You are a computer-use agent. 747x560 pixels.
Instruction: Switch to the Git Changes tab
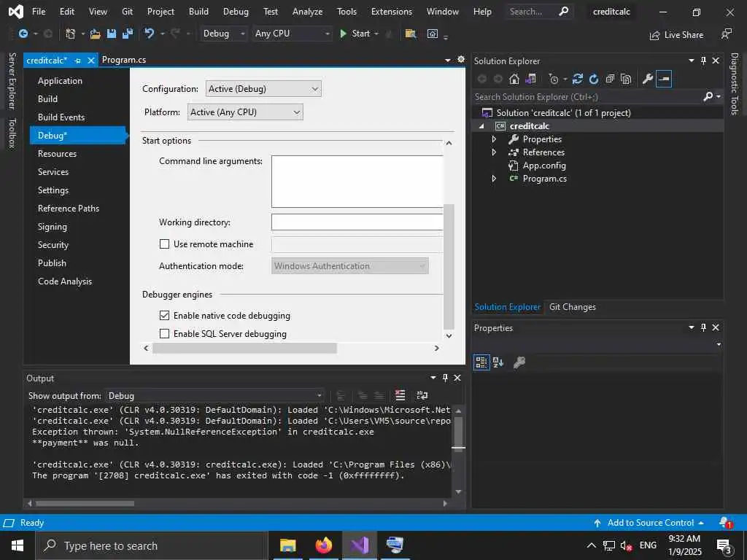pyautogui.click(x=572, y=307)
